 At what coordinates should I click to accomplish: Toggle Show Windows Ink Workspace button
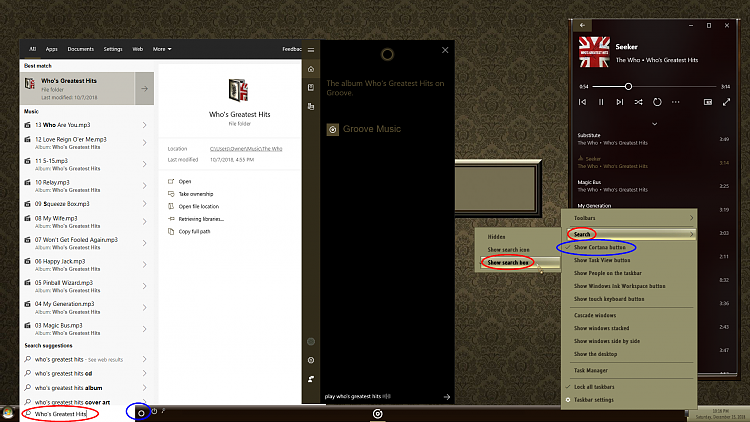(620, 286)
